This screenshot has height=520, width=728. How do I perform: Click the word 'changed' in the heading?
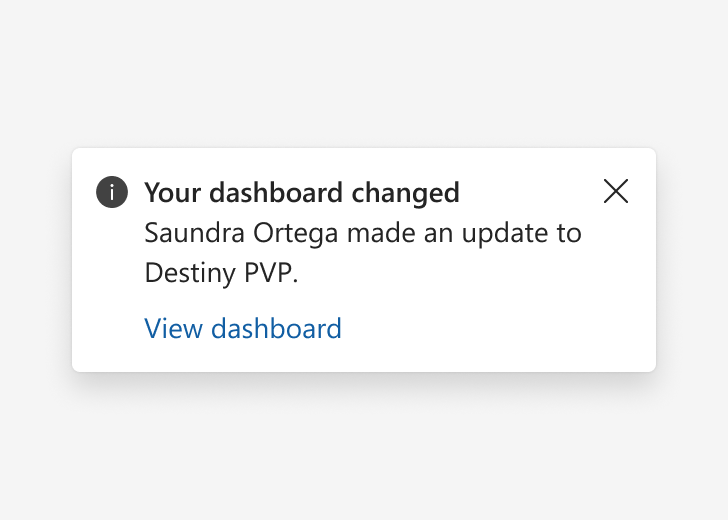(405, 193)
